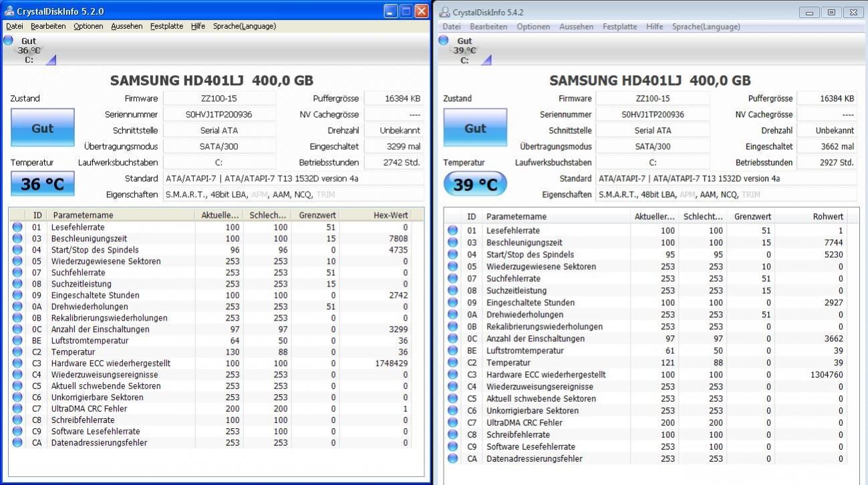This screenshot has height=485, width=868.
Task: Maximize the CrystalDiskInfo 5.4.2 window
Action: click(x=831, y=12)
